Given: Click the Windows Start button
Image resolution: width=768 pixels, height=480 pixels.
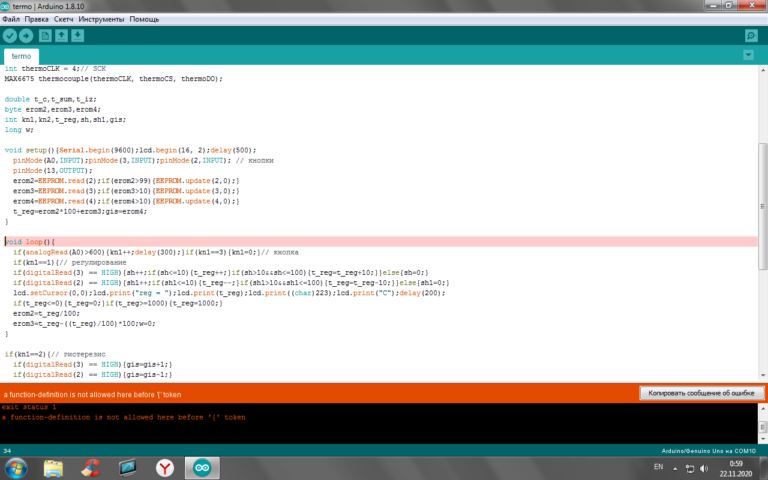Looking at the screenshot, I should tap(17, 467).
